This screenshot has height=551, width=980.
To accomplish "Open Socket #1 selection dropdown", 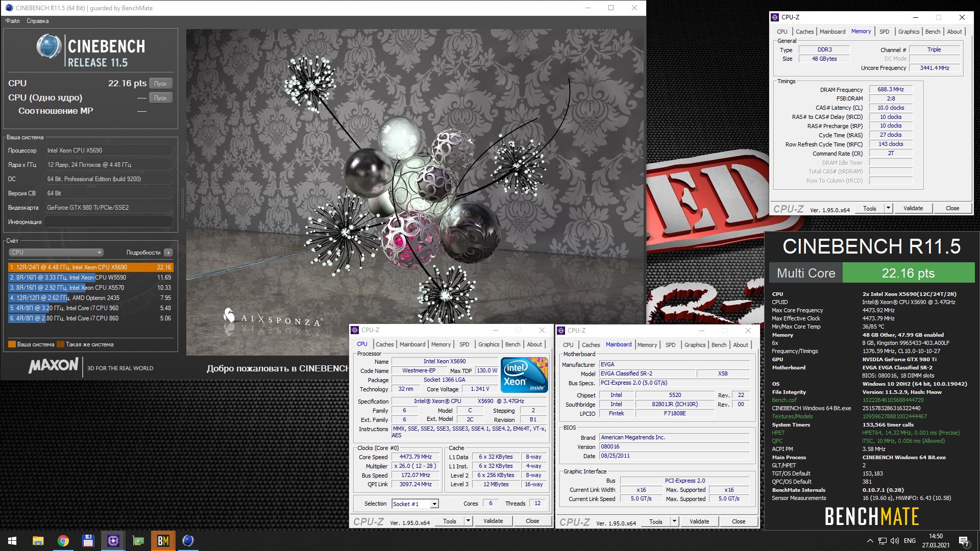I will click(415, 504).
